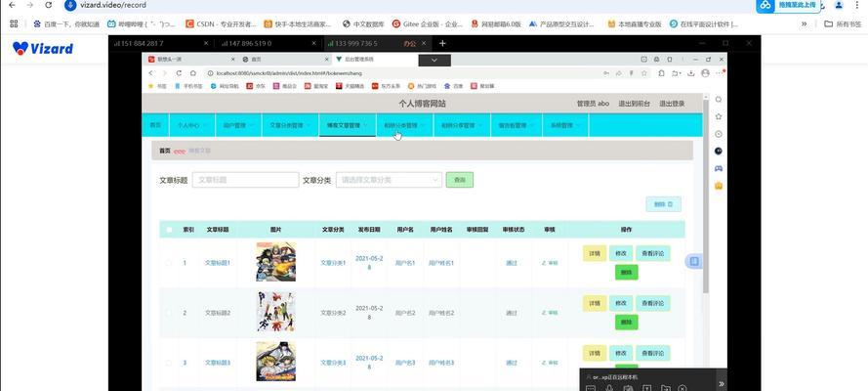Open the Gitee 企业版 bookmark
The width and height of the screenshot is (868, 391).
[427, 24]
